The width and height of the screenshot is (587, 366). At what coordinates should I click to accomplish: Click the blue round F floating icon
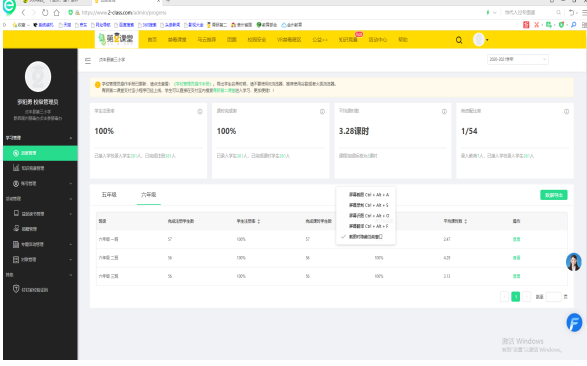pos(574,323)
